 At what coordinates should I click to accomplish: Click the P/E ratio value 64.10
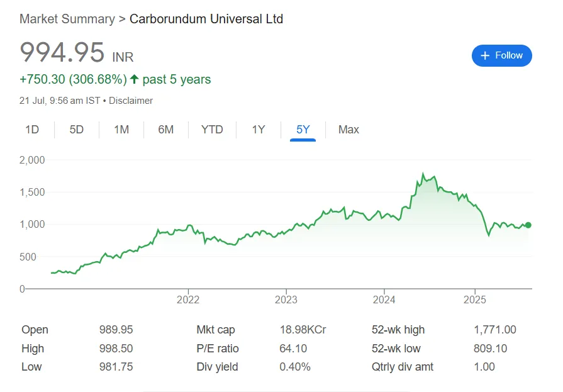(293, 349)
